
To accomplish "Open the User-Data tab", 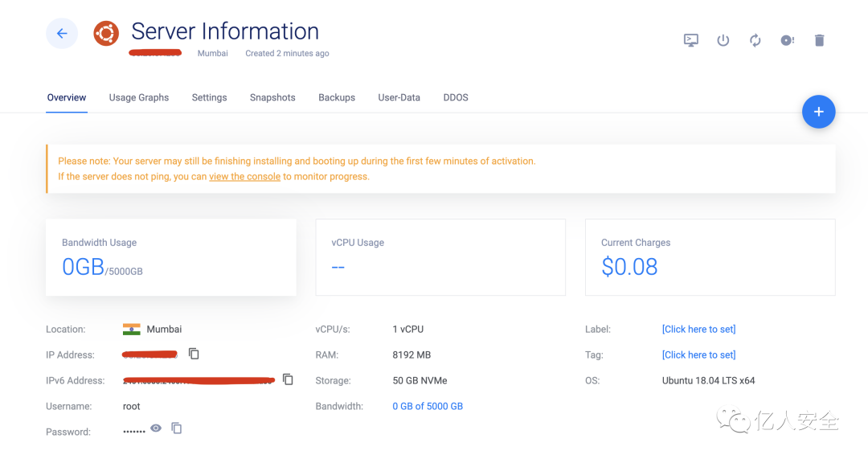I will click(399, 97).
